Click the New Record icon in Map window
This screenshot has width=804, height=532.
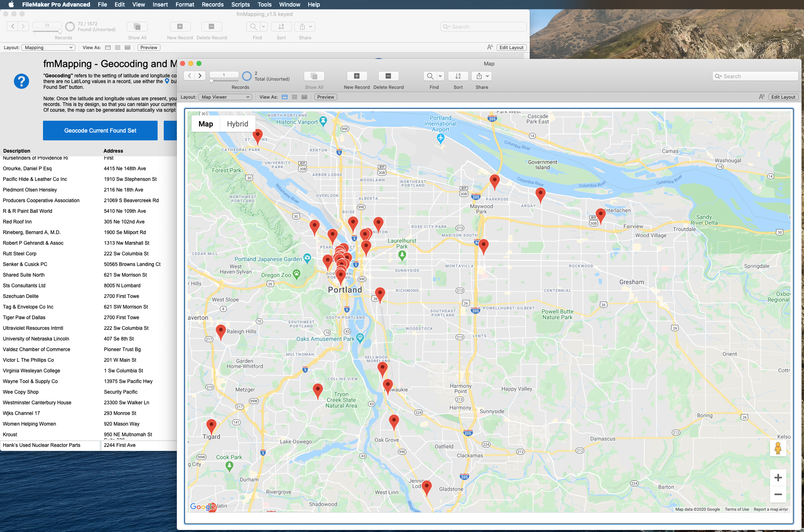click(357, 76)
